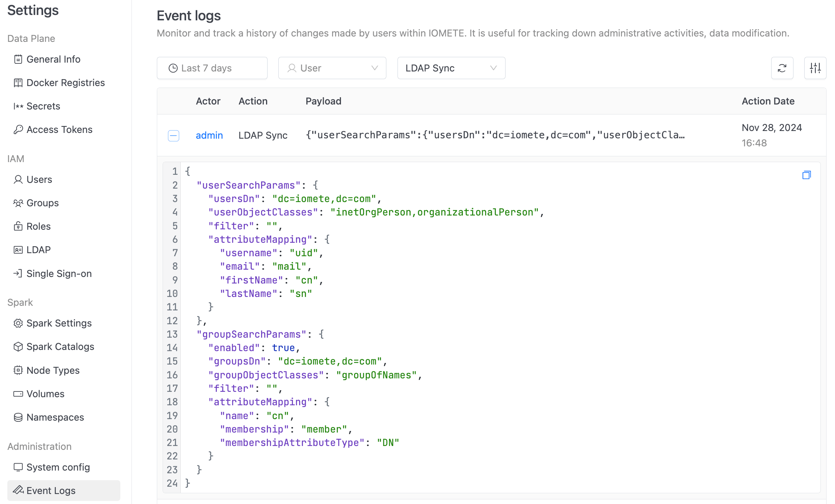The image size is (835, 504).
Task: Refresh the event logs list
Action: pos(782,68)
